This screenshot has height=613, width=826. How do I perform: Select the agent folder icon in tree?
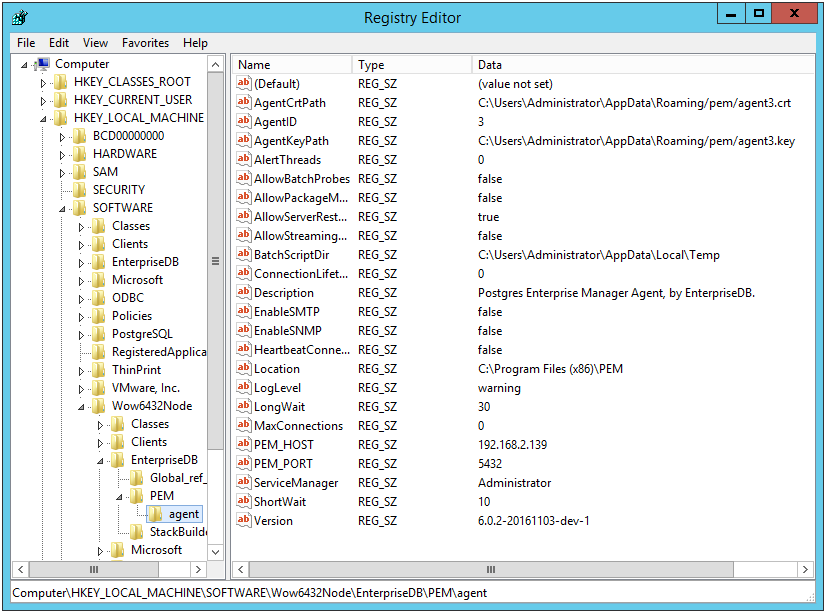(156, 514)
